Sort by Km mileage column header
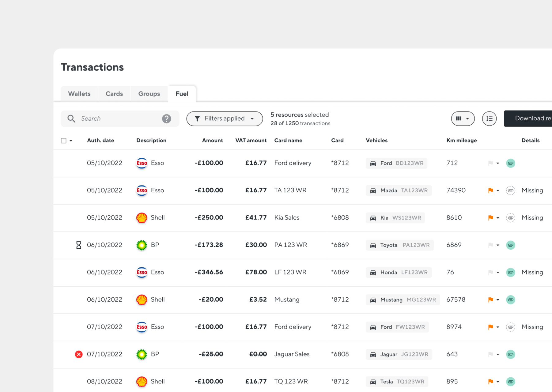The image size is (552, 392). 462,141
